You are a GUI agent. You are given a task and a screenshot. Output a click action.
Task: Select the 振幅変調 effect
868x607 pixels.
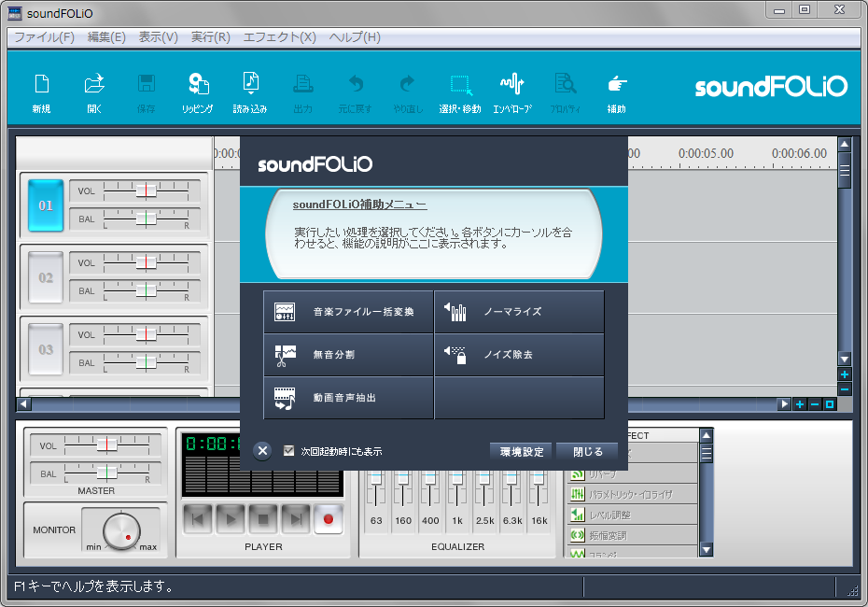pos(632,535)
